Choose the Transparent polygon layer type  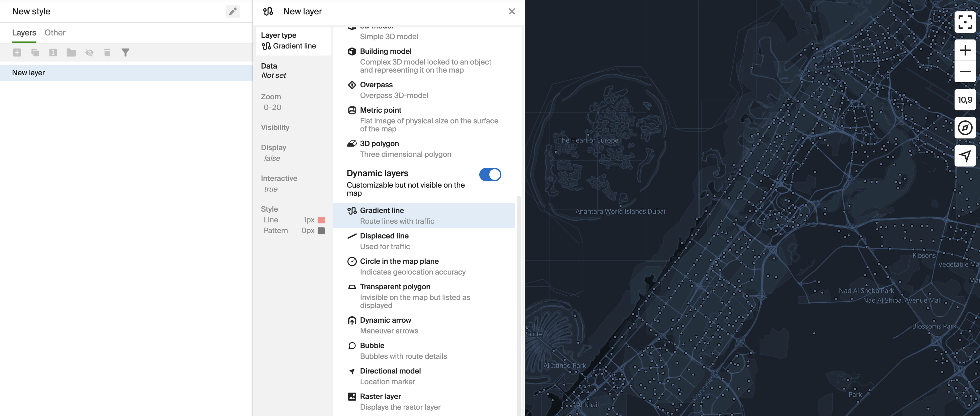pyautogui.click(x=424, y=296)
